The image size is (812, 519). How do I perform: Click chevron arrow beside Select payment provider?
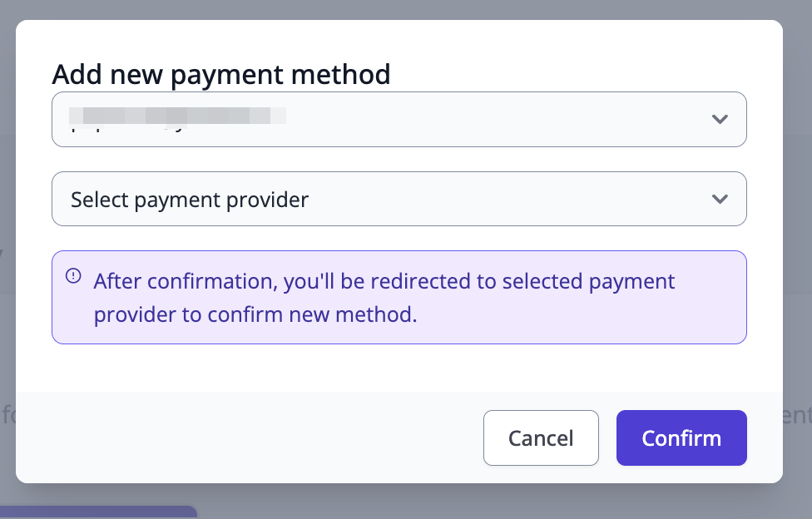coord(720,199)
